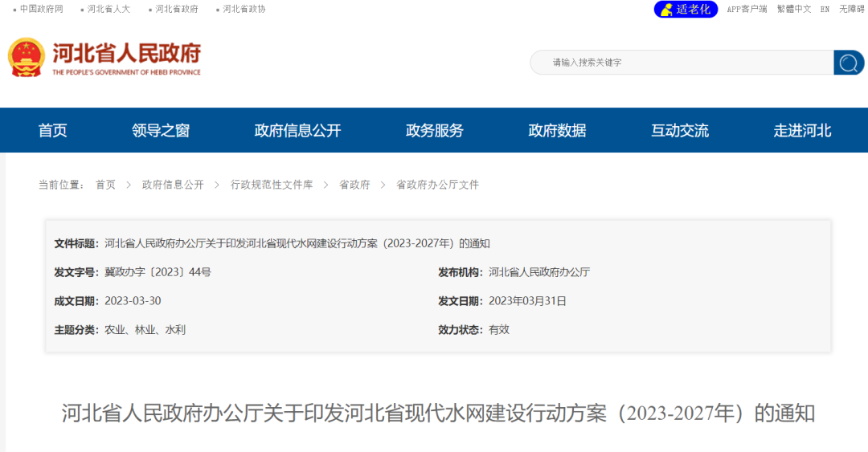Open the 河北省政协 link
Screen dimensions: 868x452
pos(244,9)
